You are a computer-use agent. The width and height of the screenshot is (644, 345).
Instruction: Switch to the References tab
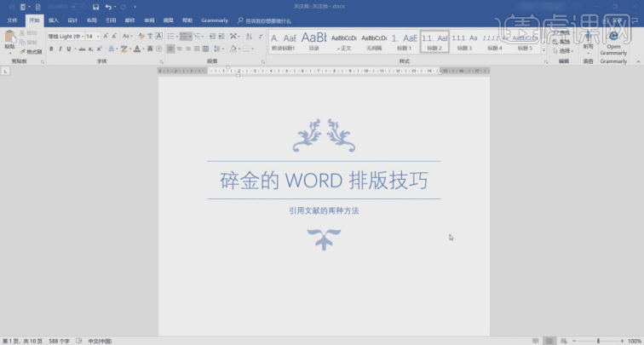point(111,20)
